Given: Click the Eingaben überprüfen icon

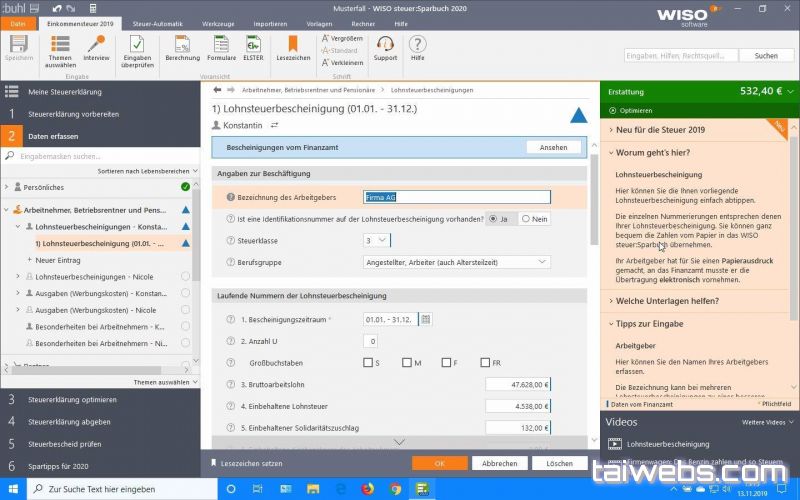Looking at the screenshot, I should pyautogui.click(x=138, y=44).
